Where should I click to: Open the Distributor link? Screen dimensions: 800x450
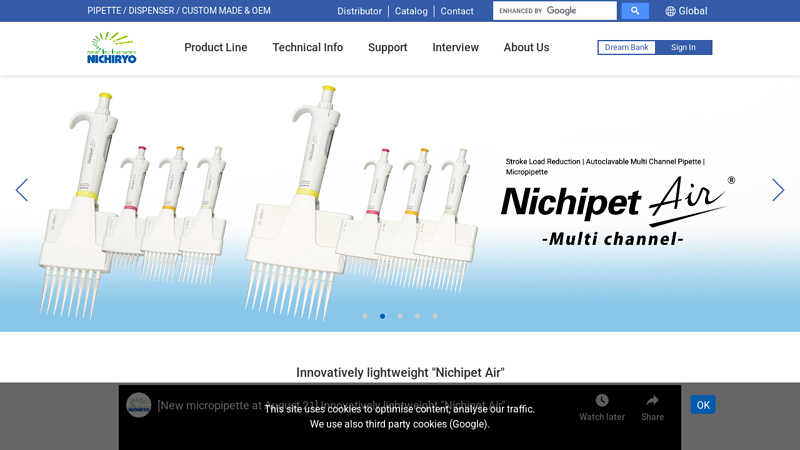tap(359, 11)
